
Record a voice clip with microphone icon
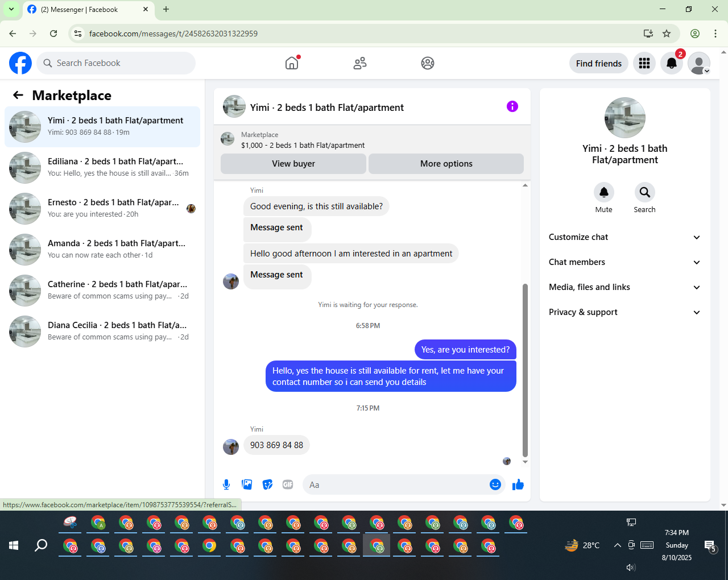click(x=226, y=484)
